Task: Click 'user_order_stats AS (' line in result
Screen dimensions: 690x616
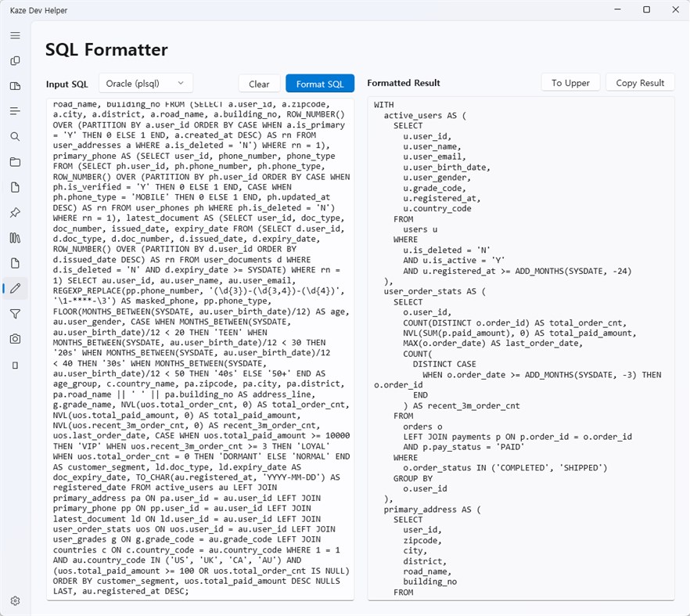Action: tap(434, 291)
